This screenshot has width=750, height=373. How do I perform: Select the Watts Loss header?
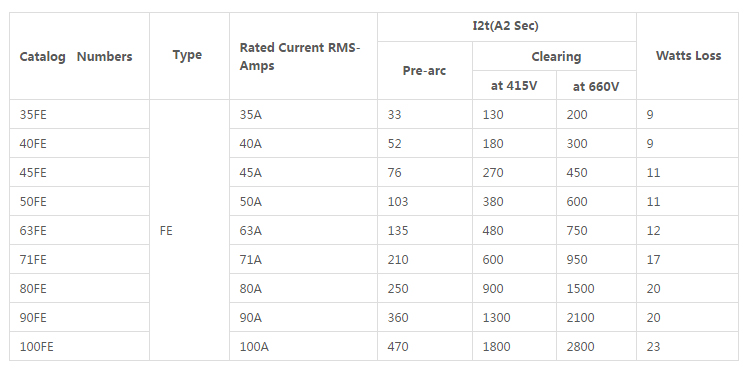(x=688, y=55)
